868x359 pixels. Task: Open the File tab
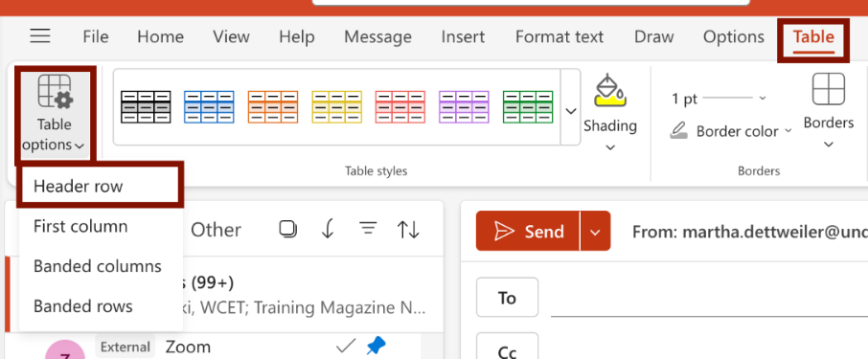click(96, 37)
